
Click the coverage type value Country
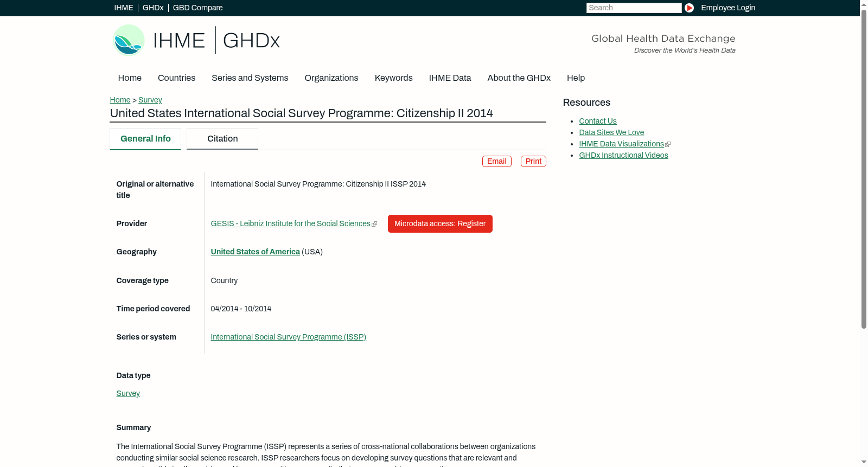(224, 280)
